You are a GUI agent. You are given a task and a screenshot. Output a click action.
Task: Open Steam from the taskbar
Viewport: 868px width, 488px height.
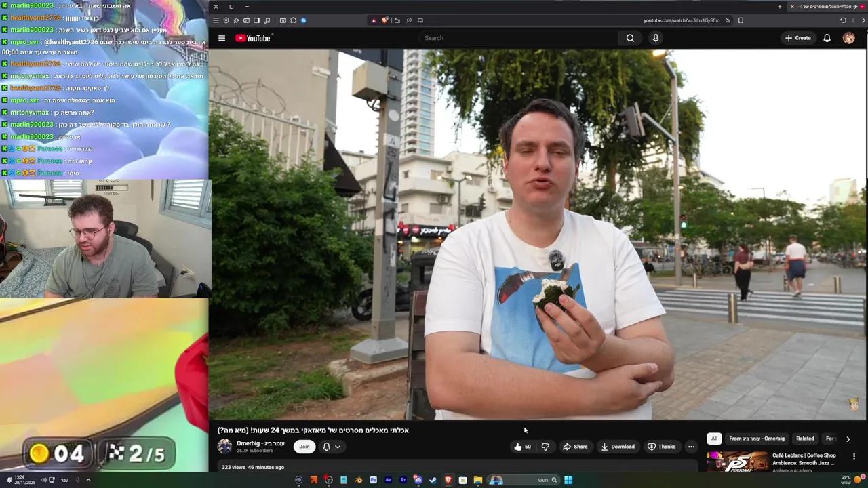(433, 480)
